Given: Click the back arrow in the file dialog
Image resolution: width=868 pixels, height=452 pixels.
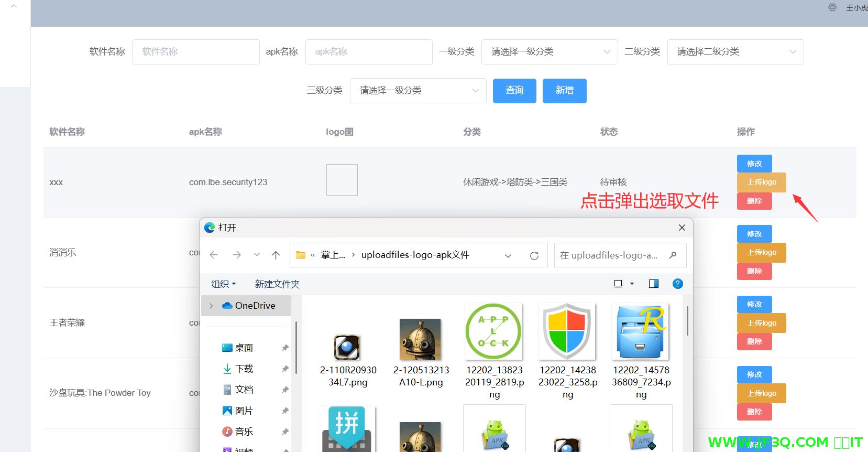Looking at the screenshot, I should 214,255.
